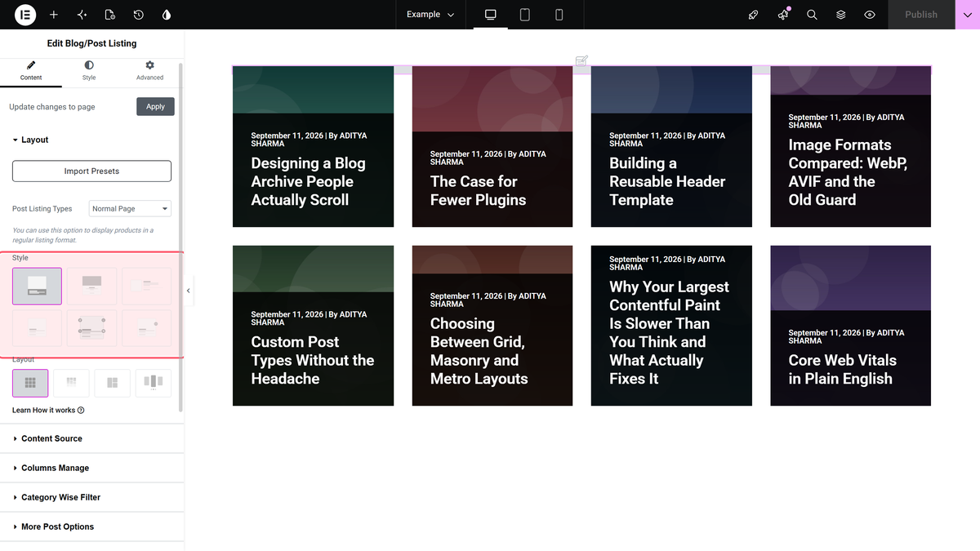Open "The Case for Fewer Plugins" post card
980x551 pixels.
click(x=492, y=147)
